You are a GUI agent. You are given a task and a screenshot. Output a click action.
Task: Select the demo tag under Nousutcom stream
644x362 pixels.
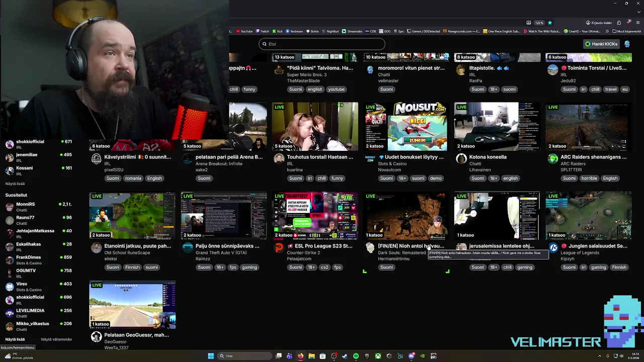(x=436, y=178)
